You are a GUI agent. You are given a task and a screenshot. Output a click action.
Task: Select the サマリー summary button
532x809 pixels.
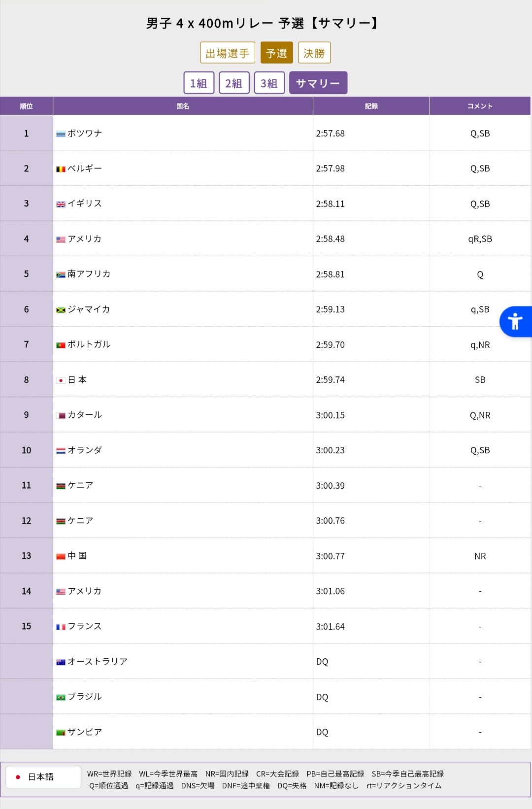point(318,83)
